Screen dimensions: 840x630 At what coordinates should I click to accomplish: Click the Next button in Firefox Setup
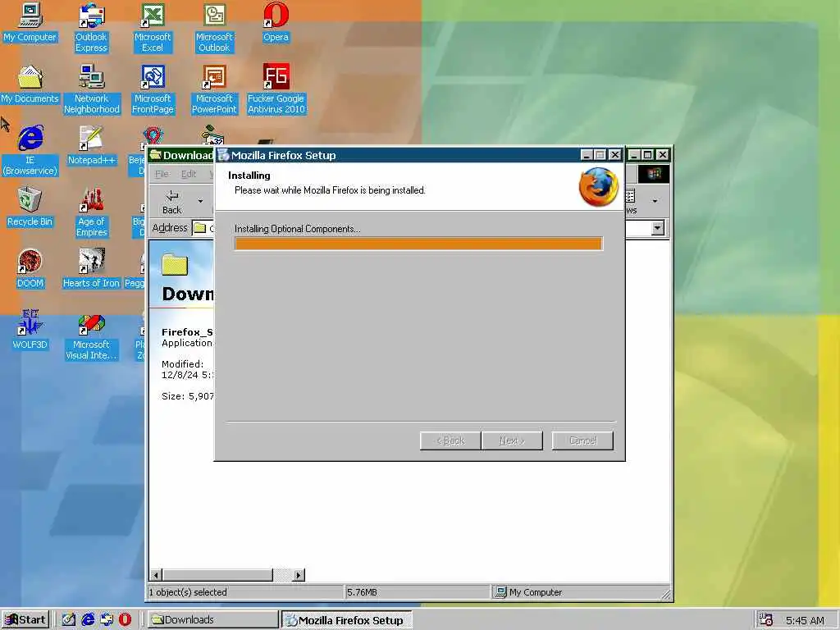(512, 441)
